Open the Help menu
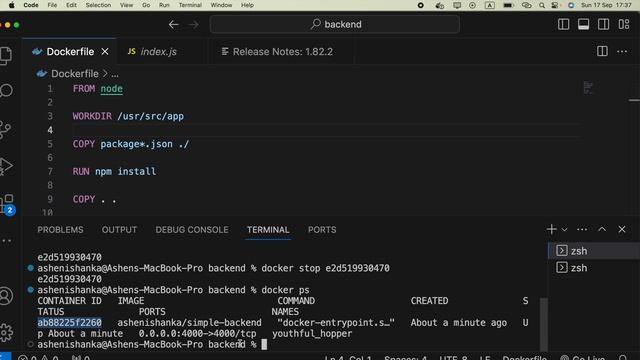This screenshot has height=360, width=640. tap(247, 5)
